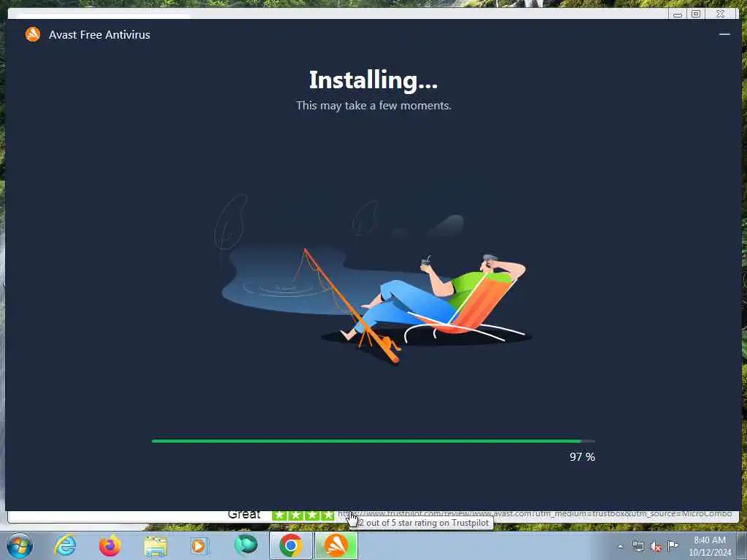747x560 pixels.
Task: Launch Internet Explorer from the taskbar
Action: pyautogui.click(x=65, y=545)
